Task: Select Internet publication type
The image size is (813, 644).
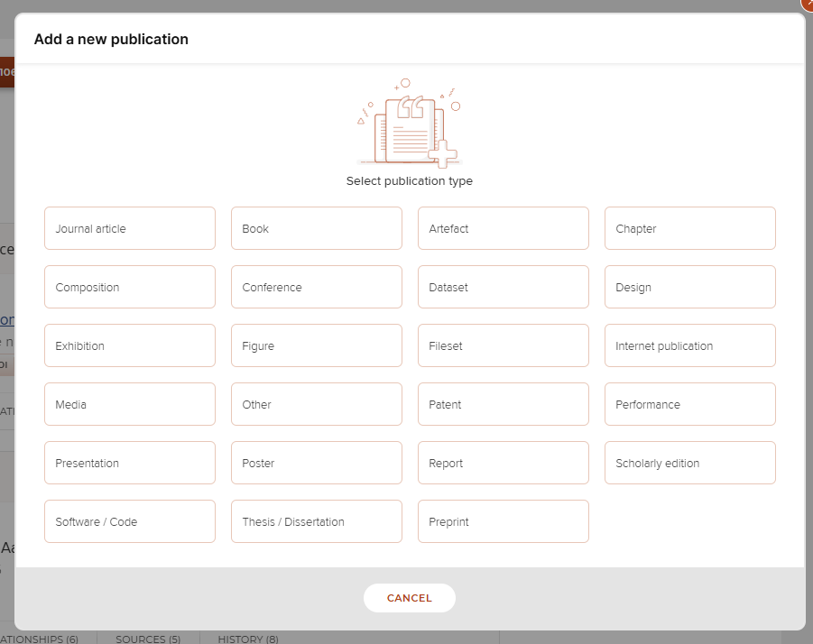Action: click(689, 345)
